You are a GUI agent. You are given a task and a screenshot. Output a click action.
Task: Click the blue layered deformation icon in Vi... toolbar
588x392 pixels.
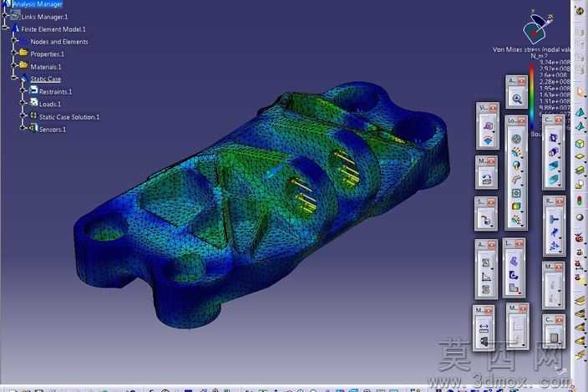(488, 140)
